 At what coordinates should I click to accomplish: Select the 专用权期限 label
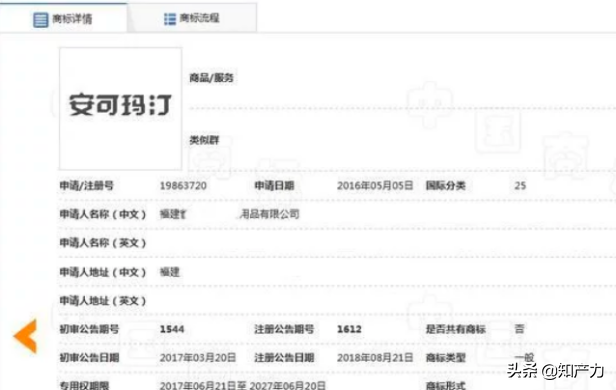(84, 385)
